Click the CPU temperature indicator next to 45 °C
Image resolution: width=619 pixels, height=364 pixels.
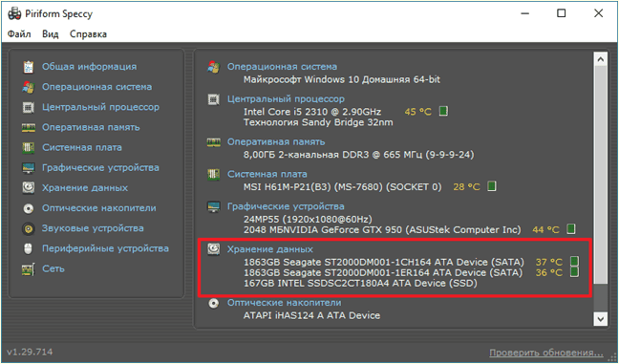[x=443, y=112]
